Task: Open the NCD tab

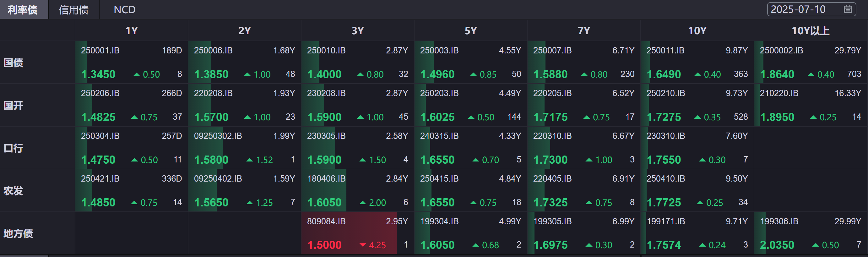Action: (x=124, y=10)
